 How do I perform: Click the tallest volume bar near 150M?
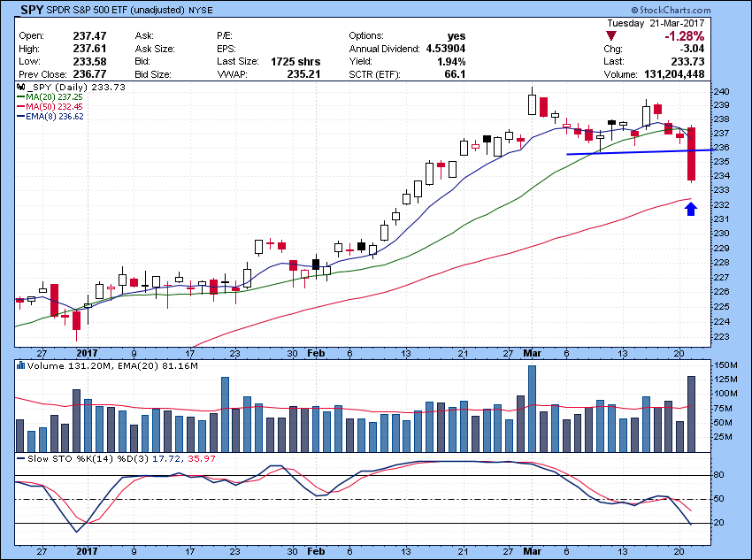point(532,409)
